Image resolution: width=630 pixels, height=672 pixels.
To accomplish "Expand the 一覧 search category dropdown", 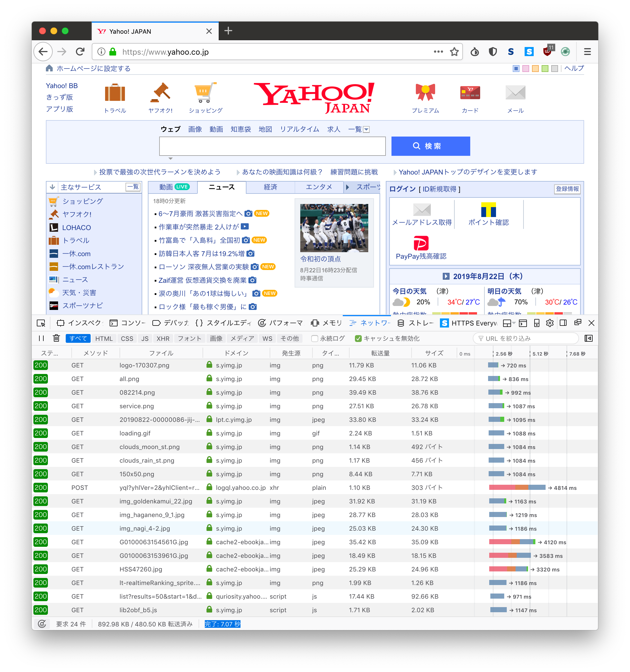I will pos(366,129).
